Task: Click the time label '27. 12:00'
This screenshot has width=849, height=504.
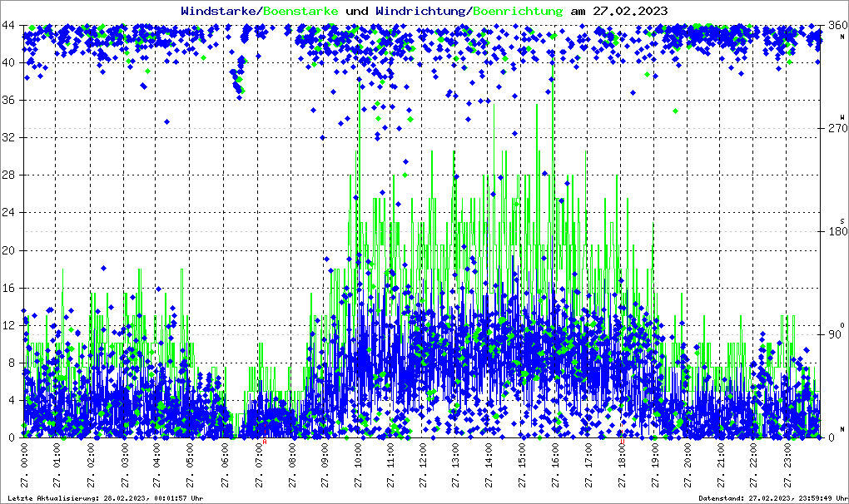Action: tap(423, 466)
